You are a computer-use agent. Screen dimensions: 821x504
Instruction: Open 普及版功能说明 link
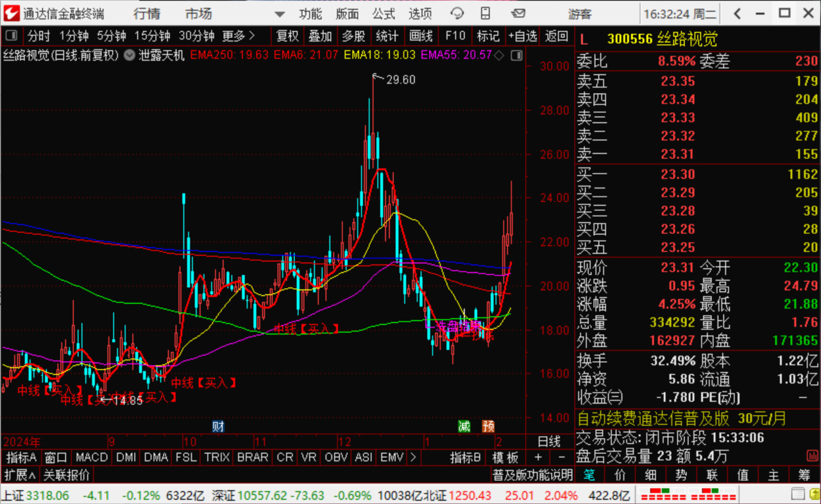(x=532, y=475)
